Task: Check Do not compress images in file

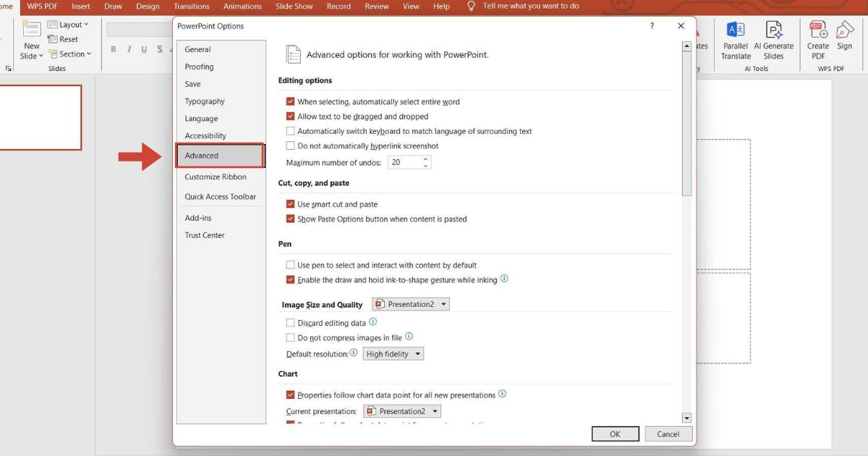Action: click(291, 337)
